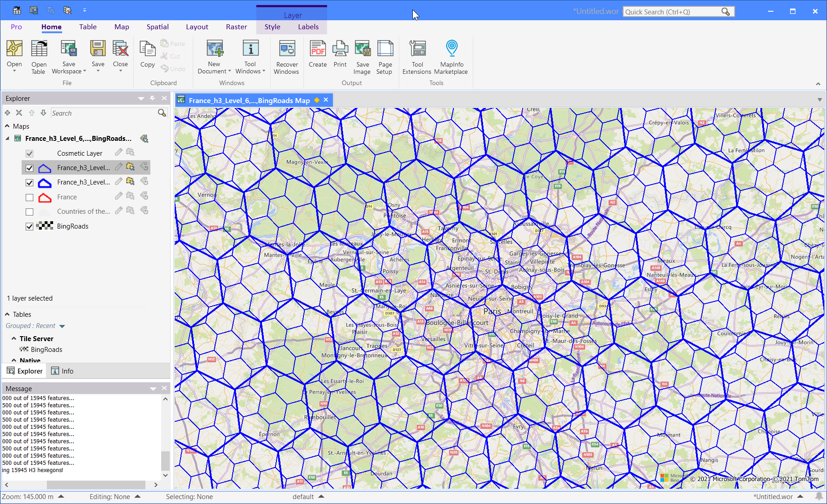827x504 pixels.
Task: Pin the Explorer panel with the pushpin icon
Action: click(x=153, y=98)
